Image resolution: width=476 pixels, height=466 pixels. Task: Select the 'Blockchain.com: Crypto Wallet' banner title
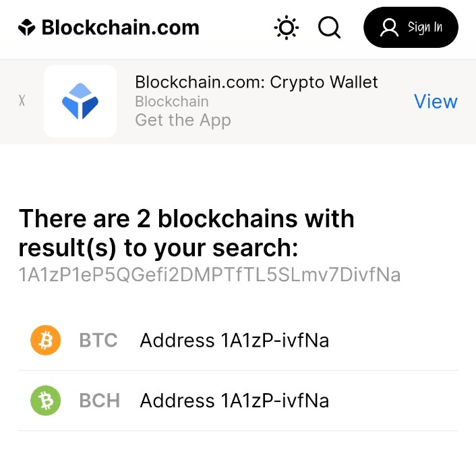[x=256, y=82]
